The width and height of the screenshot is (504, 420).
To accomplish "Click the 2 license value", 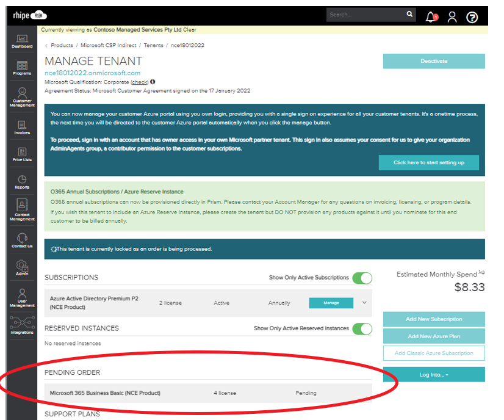I will tap(170, 303).
